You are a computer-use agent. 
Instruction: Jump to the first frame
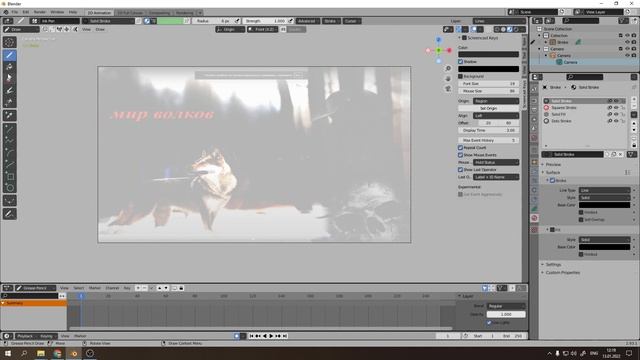point(251,336)
